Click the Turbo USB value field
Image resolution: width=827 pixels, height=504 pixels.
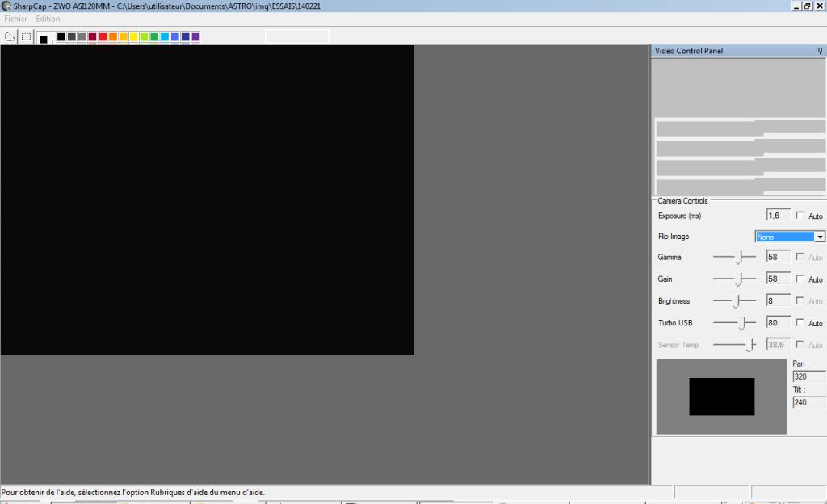pyautogui.click(x=778, y=322)
